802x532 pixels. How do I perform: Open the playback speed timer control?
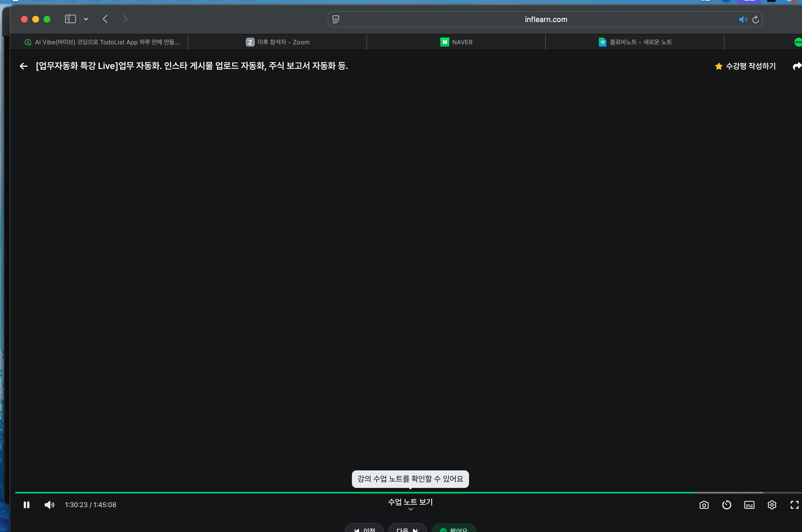click(x=726, y=505)
